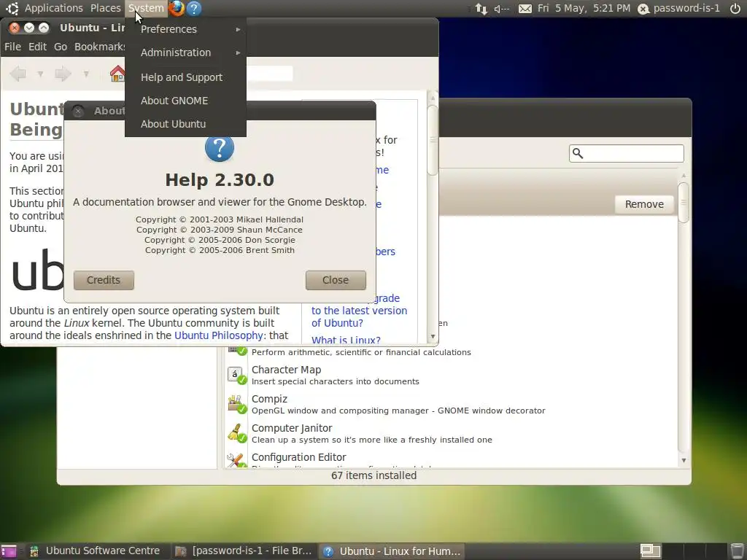
Task: Open Forward history dropdown arrow
Action: tap(86, 74)
